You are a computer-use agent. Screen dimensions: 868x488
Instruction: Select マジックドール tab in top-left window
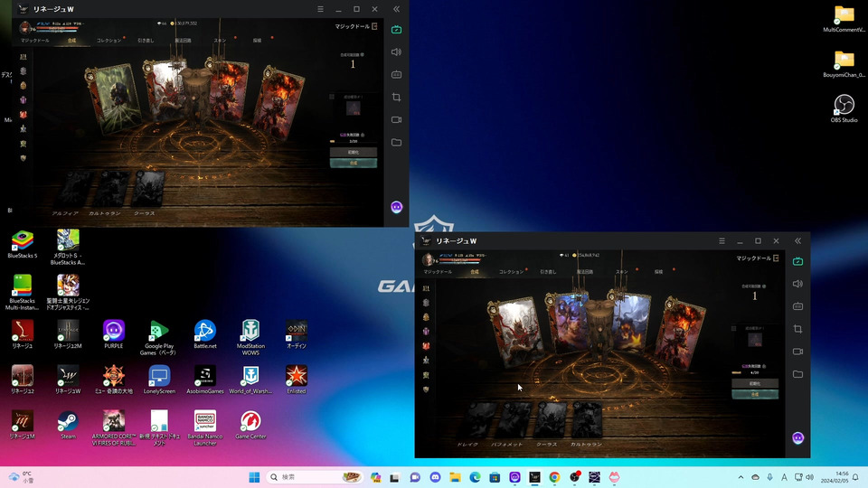coord(35,41)
